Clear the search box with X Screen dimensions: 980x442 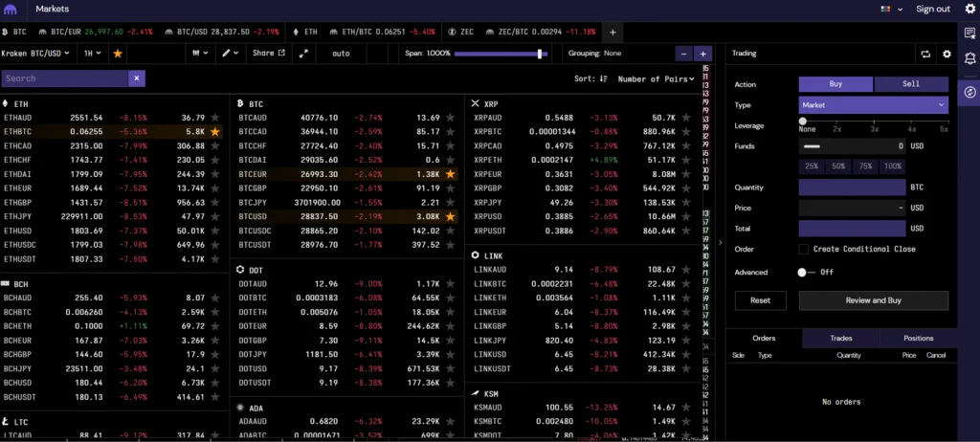[x=137, y=78]
